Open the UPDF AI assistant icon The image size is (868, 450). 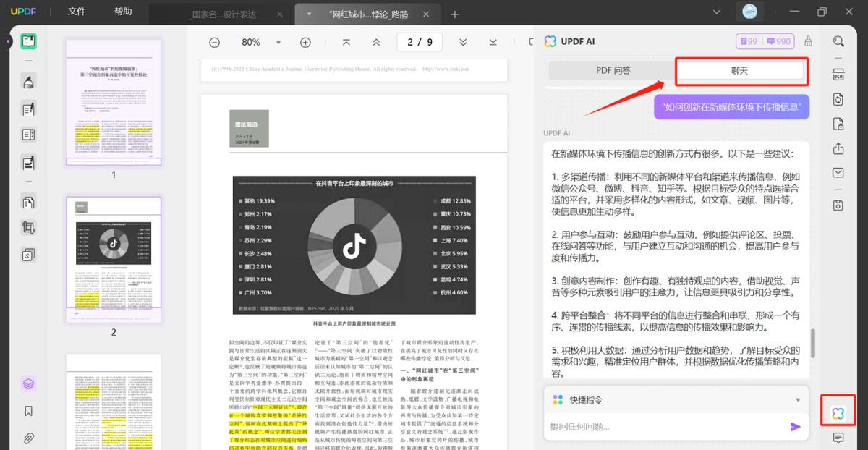click(x=838, y=414)
